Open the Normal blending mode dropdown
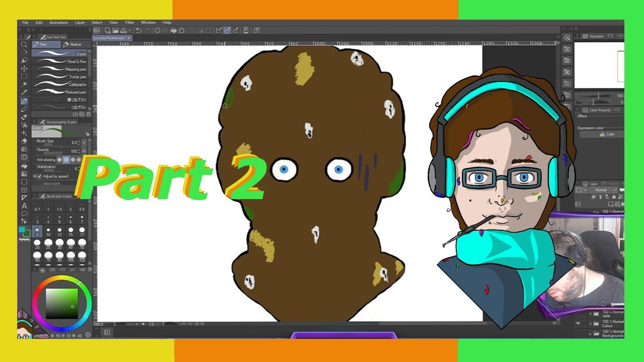644x362 pixels. tap(603, 190)
